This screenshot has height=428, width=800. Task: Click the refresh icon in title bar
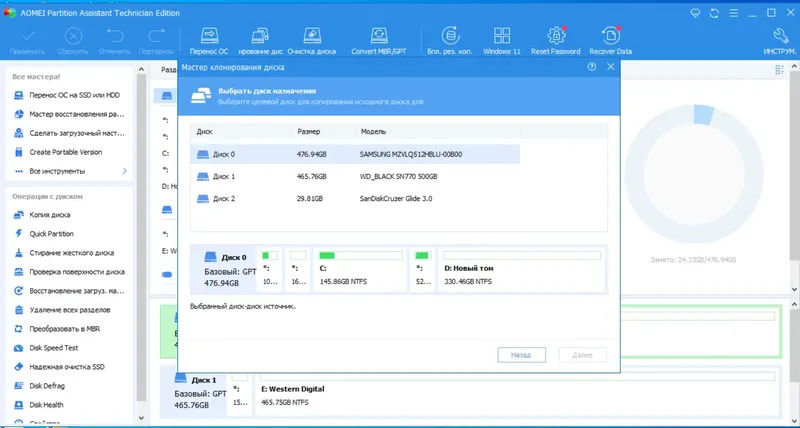tap(714, 13)
